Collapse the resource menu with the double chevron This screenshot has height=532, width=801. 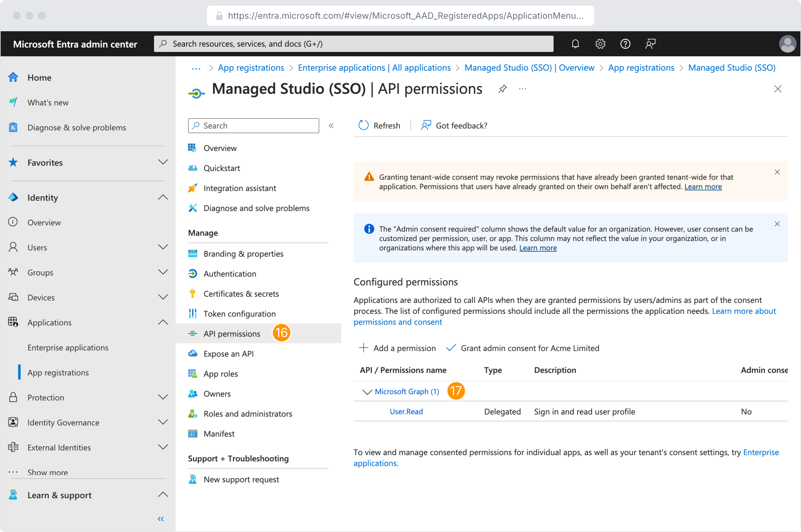click(331, 125)
